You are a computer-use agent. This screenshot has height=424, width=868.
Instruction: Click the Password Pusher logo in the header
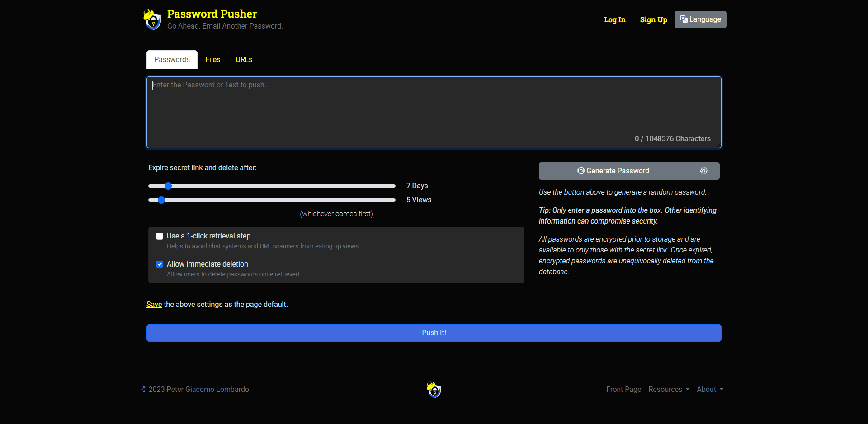tap(152, 19)
